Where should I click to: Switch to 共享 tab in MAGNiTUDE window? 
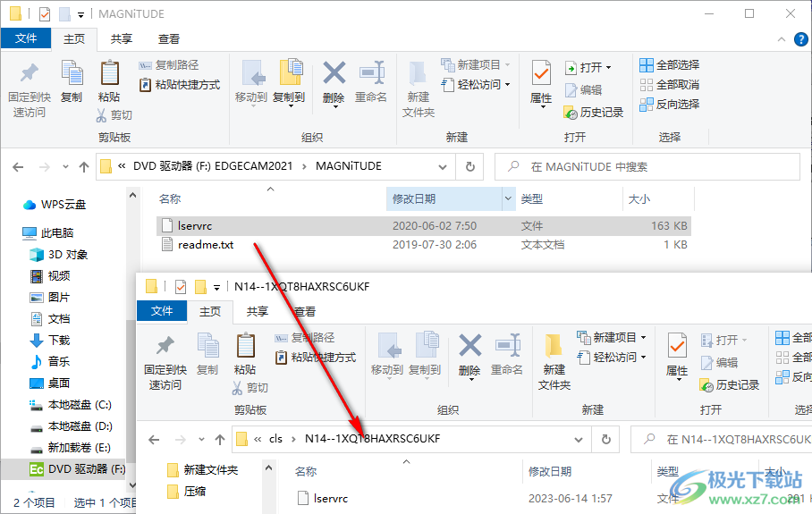click(x=122, y=38)
